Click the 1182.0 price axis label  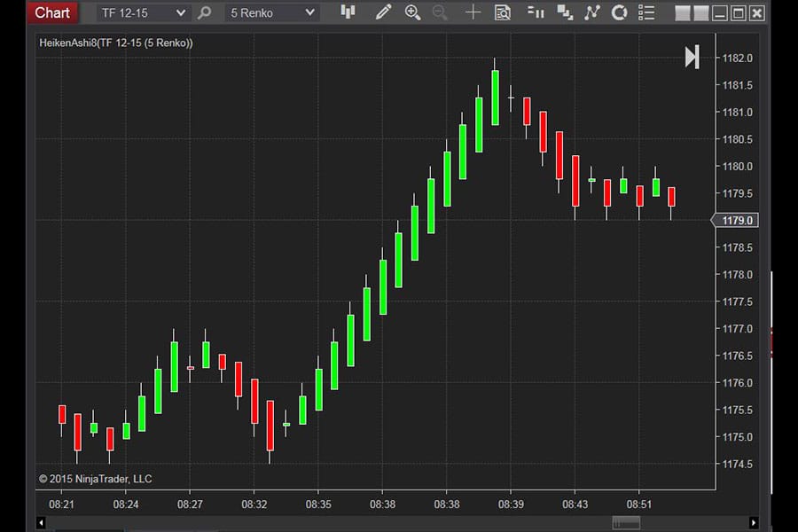click(x=737, y=58)
